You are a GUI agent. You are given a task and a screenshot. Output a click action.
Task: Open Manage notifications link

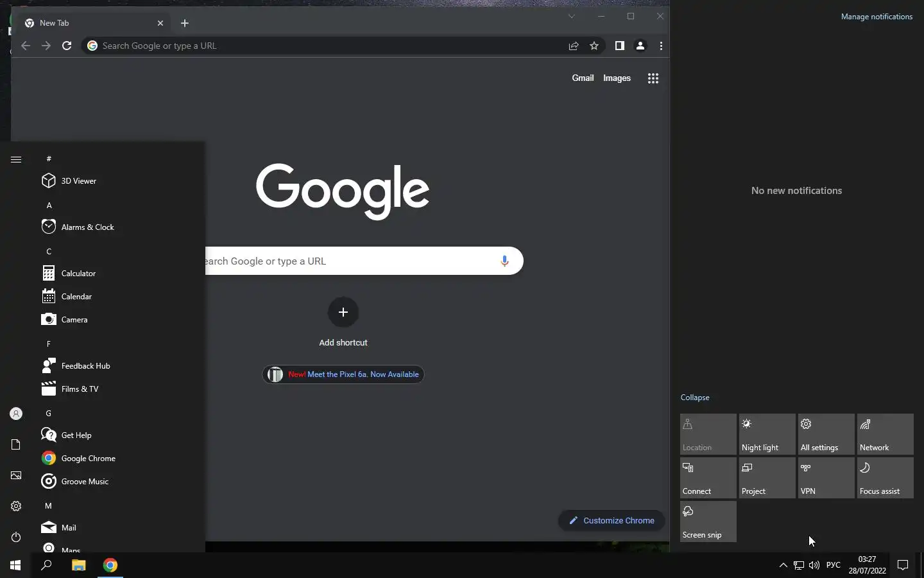[877, 17]
